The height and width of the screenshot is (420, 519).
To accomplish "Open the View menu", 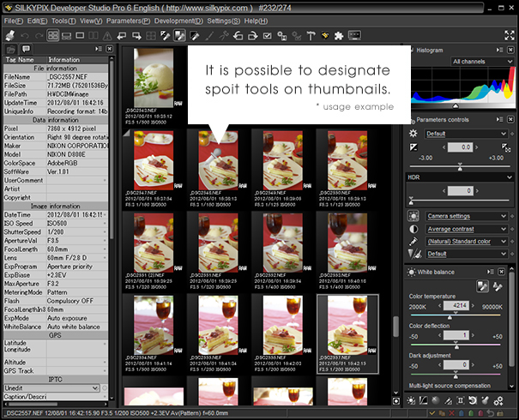I will pos(91,21).
